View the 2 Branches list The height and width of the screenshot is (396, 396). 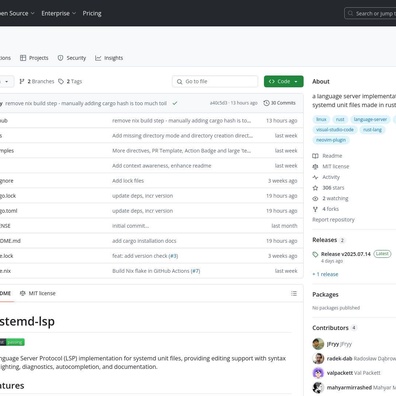click(x=37, y=81)
